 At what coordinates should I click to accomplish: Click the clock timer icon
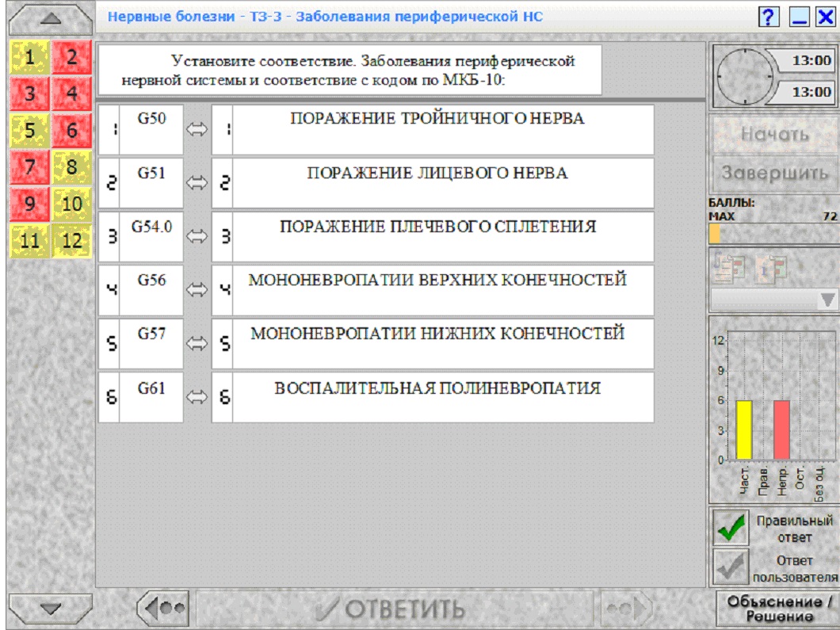point(745,76)
